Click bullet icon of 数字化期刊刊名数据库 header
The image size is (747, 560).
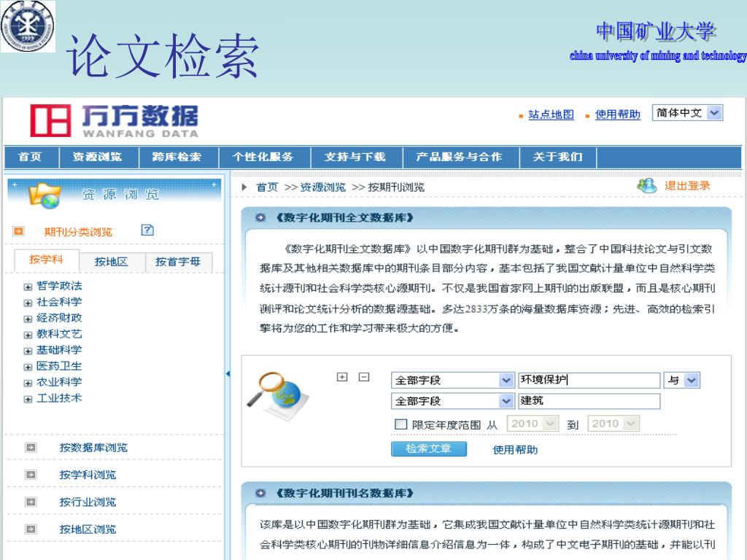pyautogui.click(x=260, y=493)
